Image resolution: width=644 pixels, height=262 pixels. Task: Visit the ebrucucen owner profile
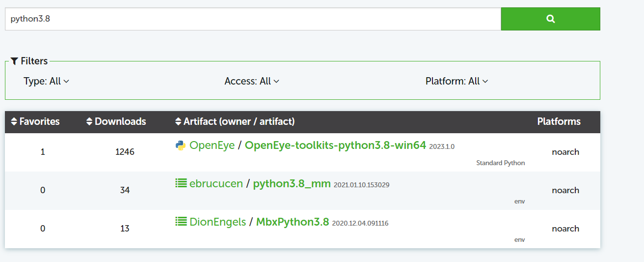[216, 184]
